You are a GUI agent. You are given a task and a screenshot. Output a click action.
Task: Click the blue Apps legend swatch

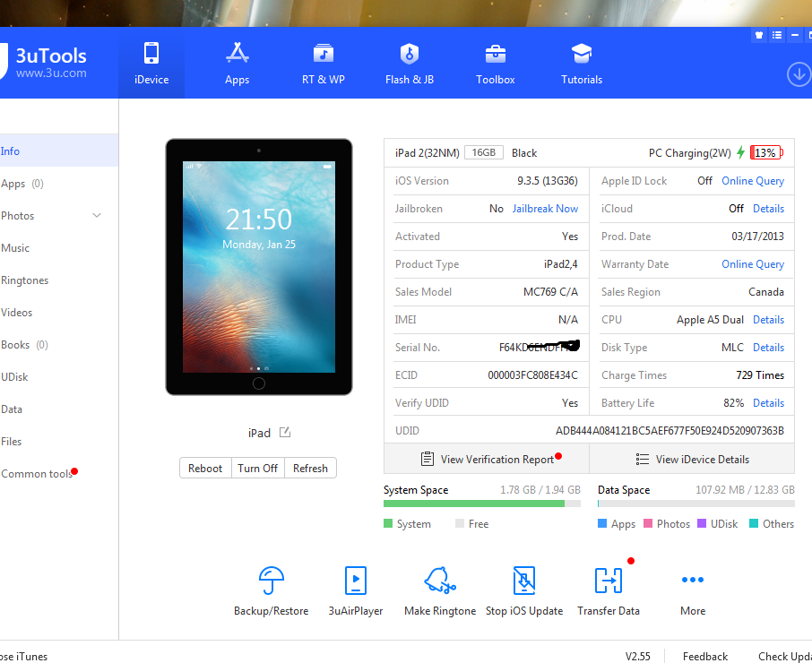click(x=602, y=523)
